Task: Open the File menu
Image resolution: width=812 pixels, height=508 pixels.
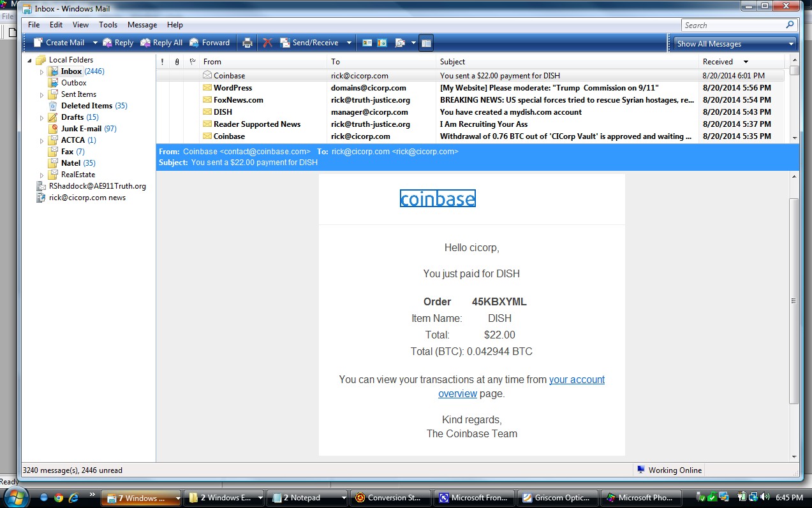Action: (x=34, y=25)
